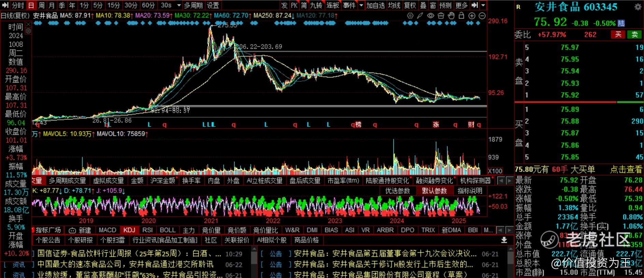Select the MACD indicator tab
Viewport: 644px width, 278px height.
tap(108, 230)
